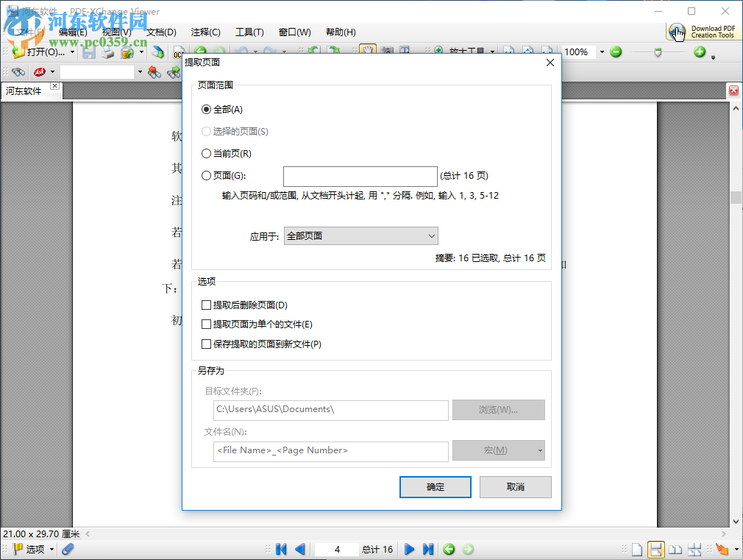Viewport: 743px width, 560px height.
Task: Jump to the last page using navigation arrow
Action: point(428,549)
